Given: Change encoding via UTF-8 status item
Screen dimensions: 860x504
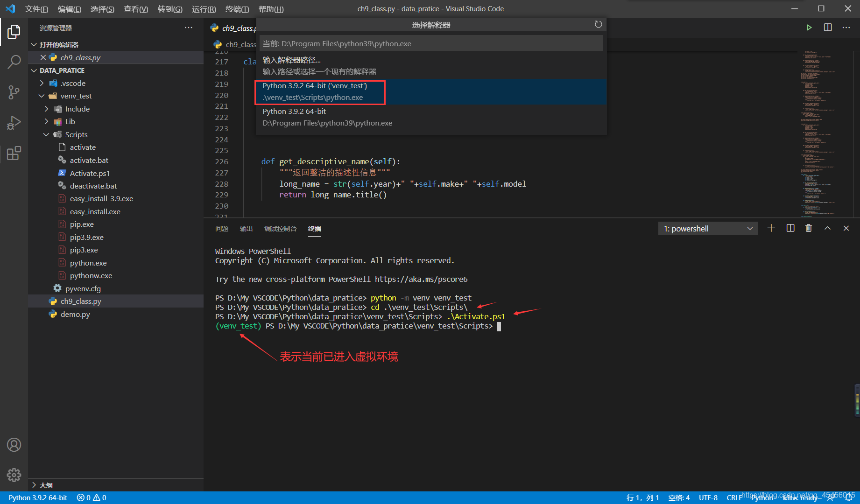Looking at the screenshot, I should 708,497.
